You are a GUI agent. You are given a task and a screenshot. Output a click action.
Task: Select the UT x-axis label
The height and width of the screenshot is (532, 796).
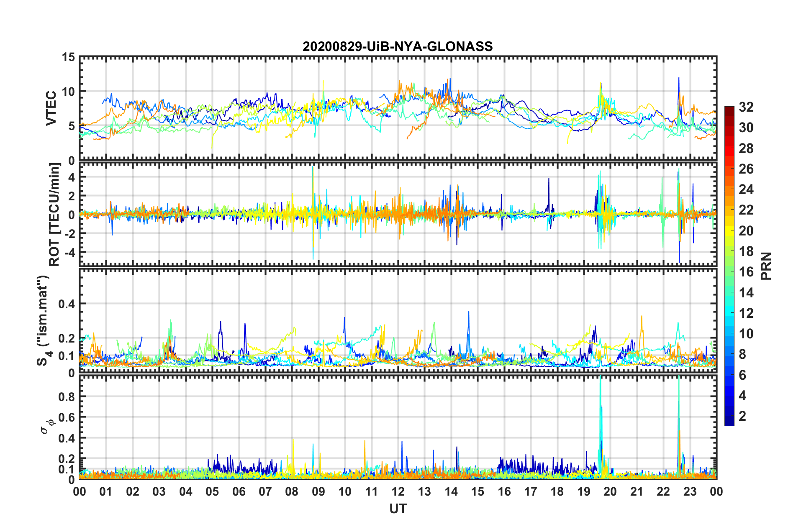(x=398, y=509)
